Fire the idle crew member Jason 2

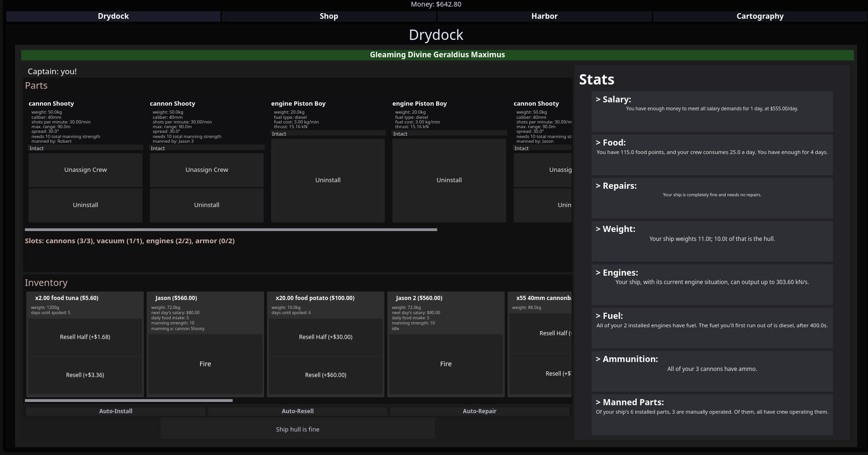[x=446, y=364]
